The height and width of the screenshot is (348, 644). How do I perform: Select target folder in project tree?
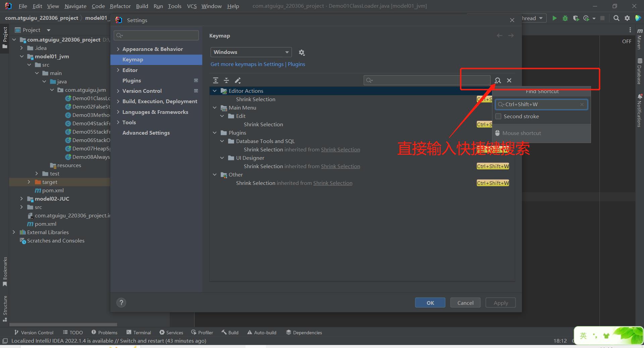click(x=50, y=182)
